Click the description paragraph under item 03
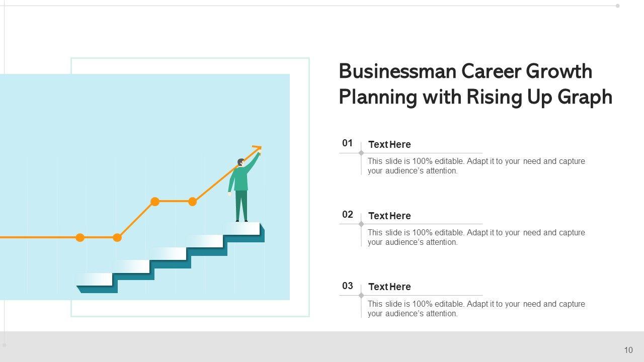 (476, 309)
